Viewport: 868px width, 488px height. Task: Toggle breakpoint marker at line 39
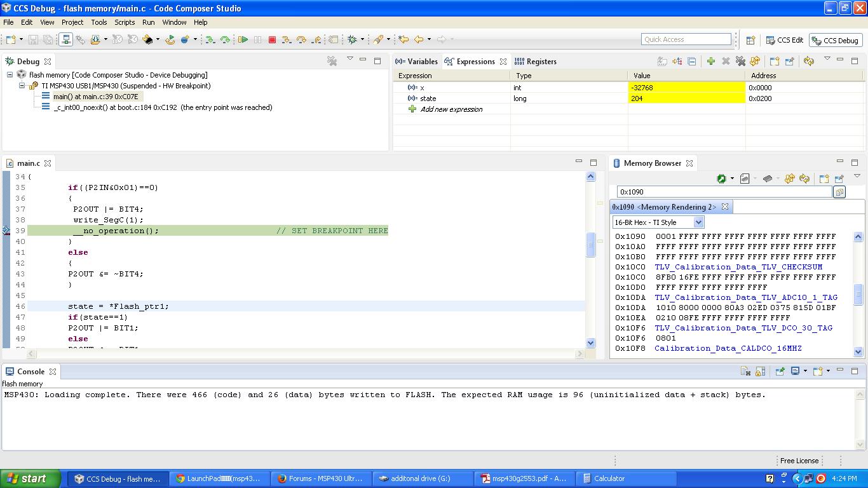point(6,231)
